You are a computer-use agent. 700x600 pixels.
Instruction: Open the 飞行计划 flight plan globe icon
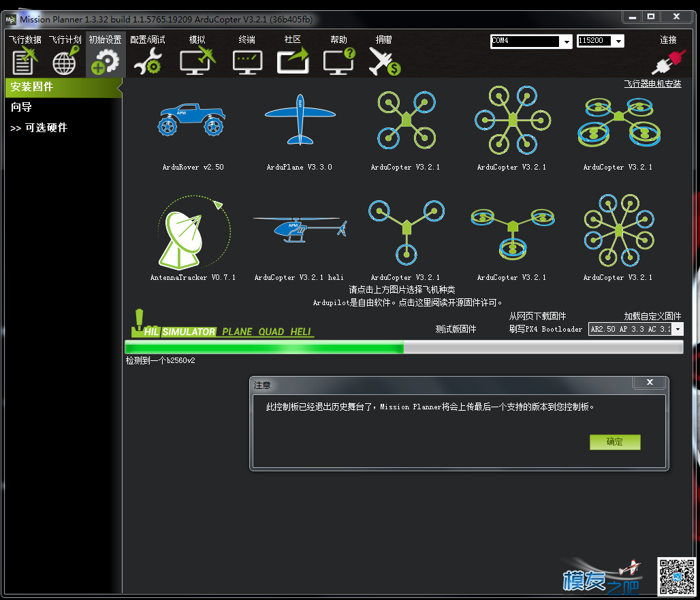pos(65,61)
